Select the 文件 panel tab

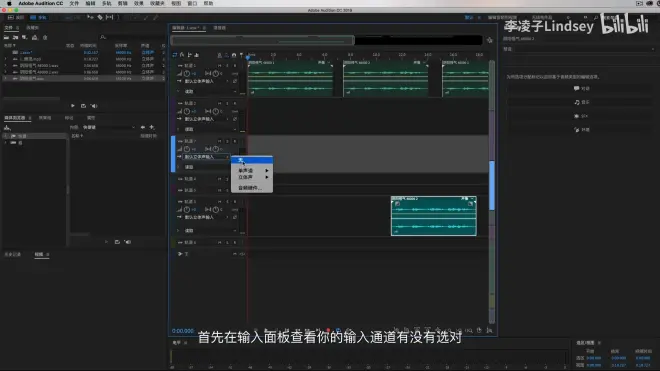click(9, 28)
